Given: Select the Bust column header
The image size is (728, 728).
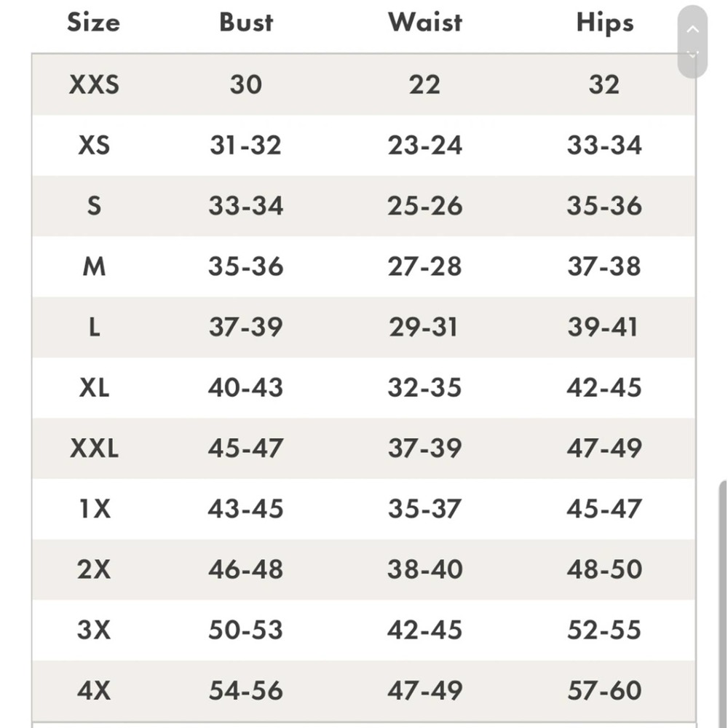Looking at the screenshot, I should (245, 23).
